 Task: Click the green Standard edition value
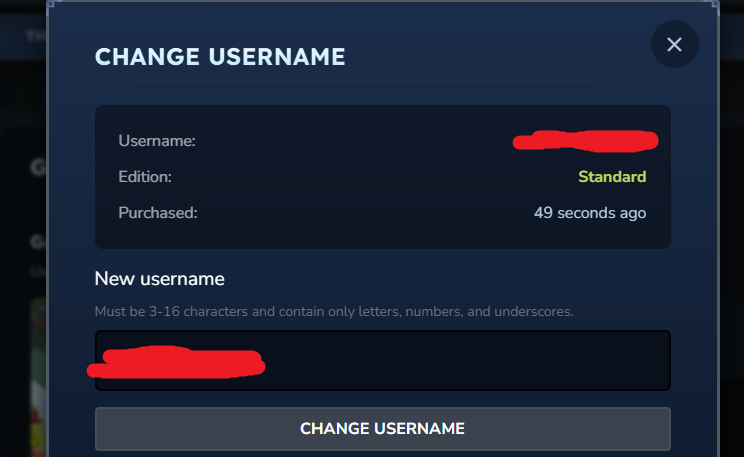tap(612, 177)
